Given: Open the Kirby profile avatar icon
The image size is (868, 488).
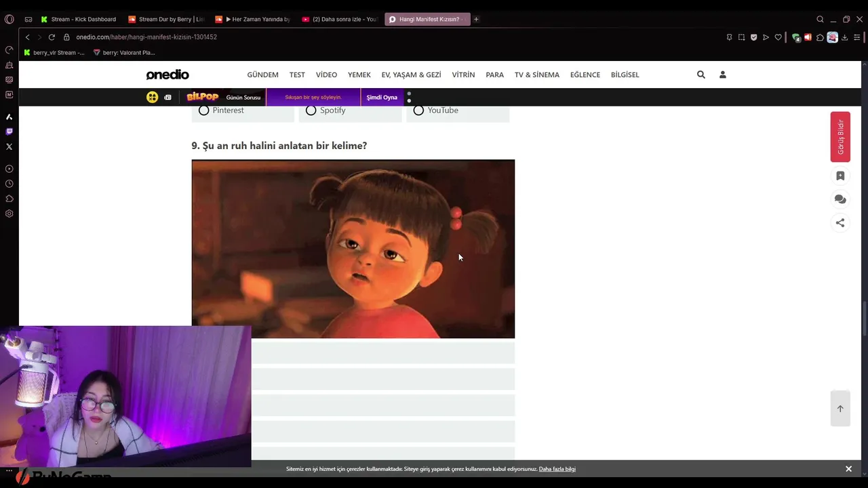Looking at the screenshot, I should click(x=832, y=37).
